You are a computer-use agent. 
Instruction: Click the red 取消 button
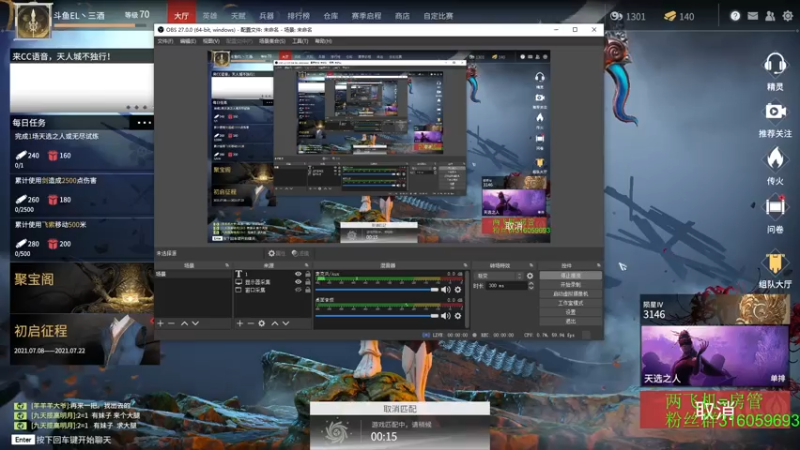pyautogui.click(x=714, y=410)
